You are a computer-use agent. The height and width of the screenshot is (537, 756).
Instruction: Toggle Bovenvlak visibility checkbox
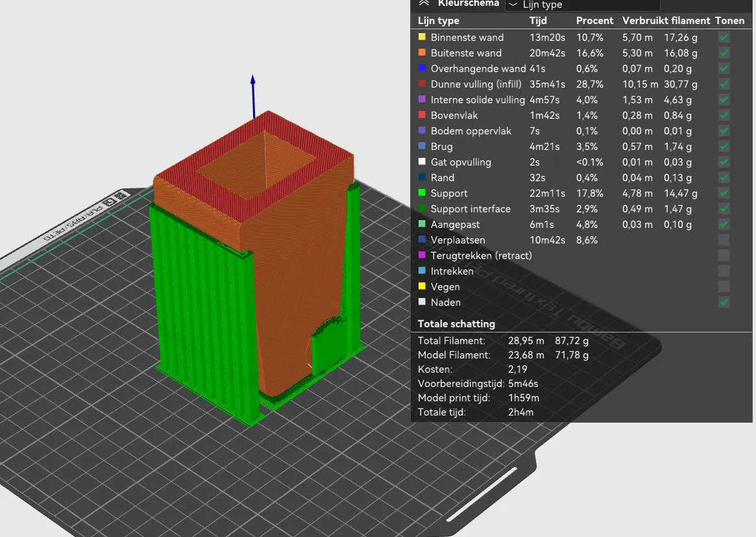coord(723,116)
